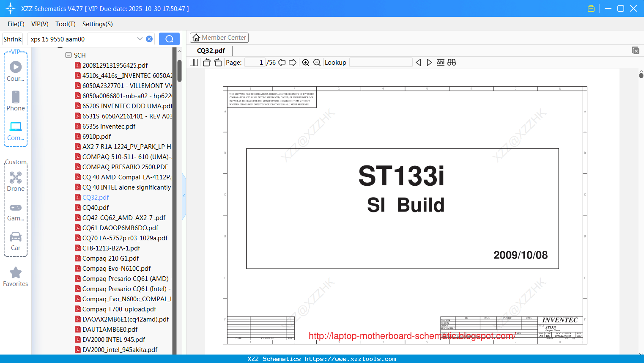Open DAOAX2MB6E1(cq42amd).pdf
Viewport: 644px width, 363px height.
pyautogui.click(x=126, y=319)
